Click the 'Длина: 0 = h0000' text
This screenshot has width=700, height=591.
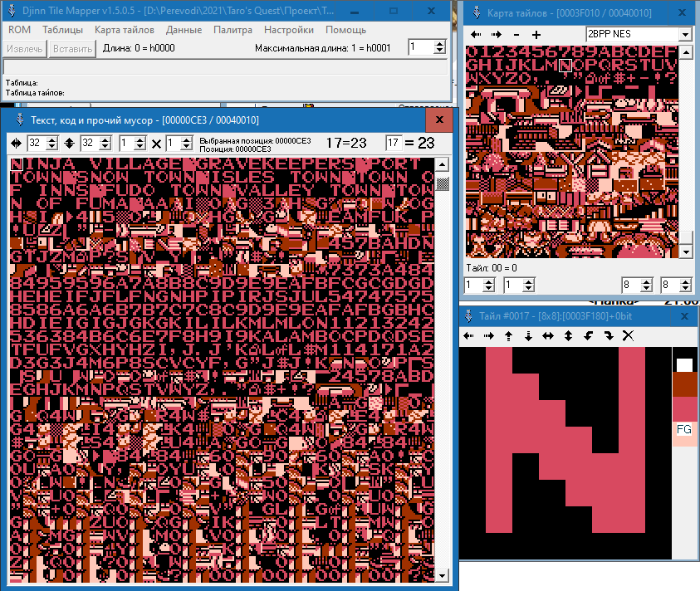pos(139,48)
